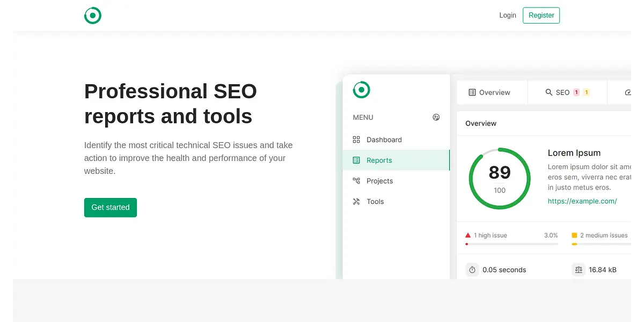The width and height of the screenshot is (644, 322).
Task: Click the magnifier icon on SEO tab
Action: pyautogui.click(x=548, y=92)
